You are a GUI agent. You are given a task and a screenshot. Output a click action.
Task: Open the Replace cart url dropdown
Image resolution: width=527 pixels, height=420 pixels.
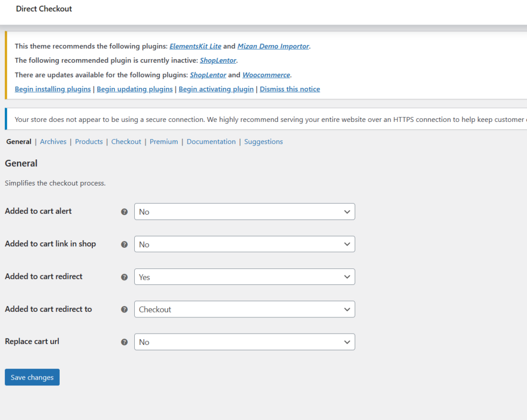(x=244, y=342)
